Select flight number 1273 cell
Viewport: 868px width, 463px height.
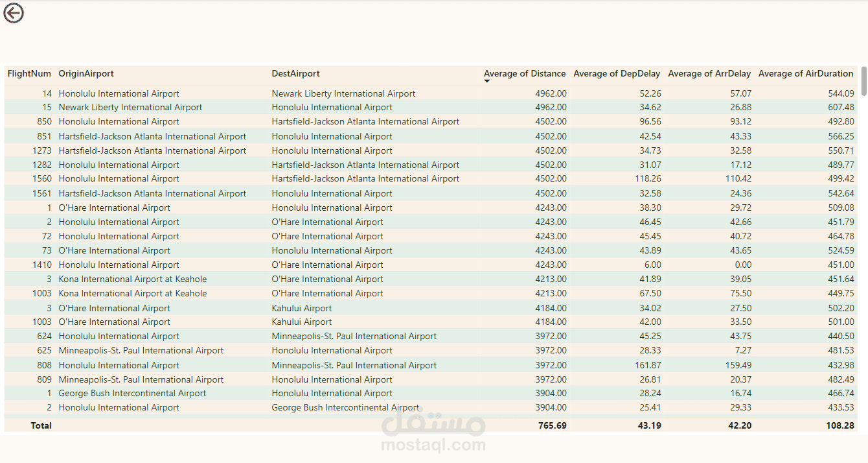pyautogui.click(x=42, y=150)
